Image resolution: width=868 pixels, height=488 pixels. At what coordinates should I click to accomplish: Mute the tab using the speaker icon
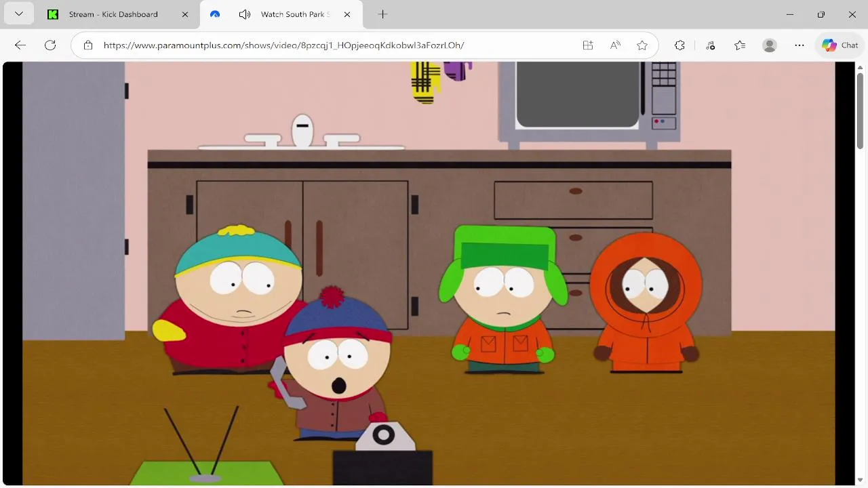245,14
